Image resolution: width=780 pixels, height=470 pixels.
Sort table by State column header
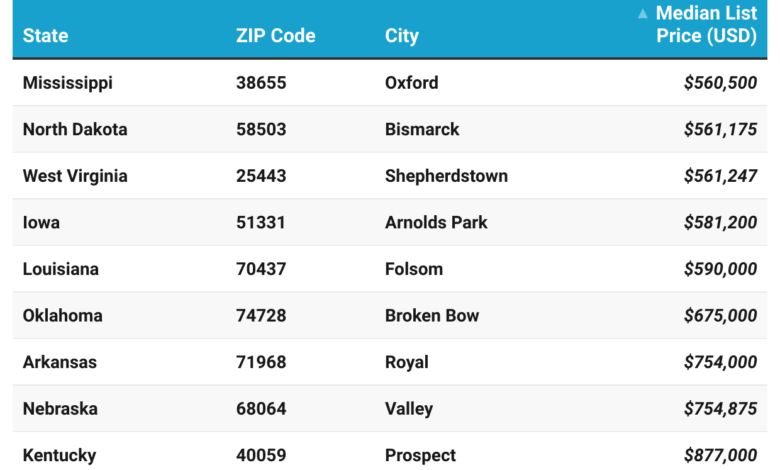point(46,36)
